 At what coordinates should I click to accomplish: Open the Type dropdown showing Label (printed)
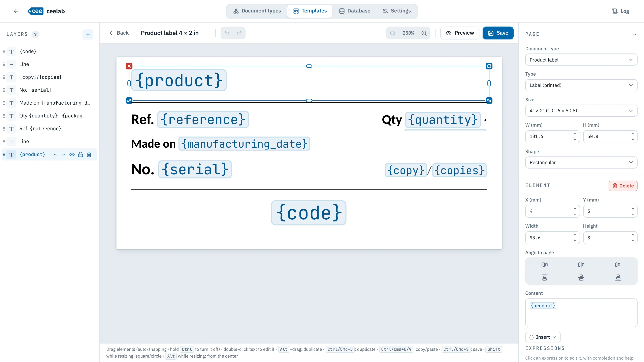[x=581, y=85]
